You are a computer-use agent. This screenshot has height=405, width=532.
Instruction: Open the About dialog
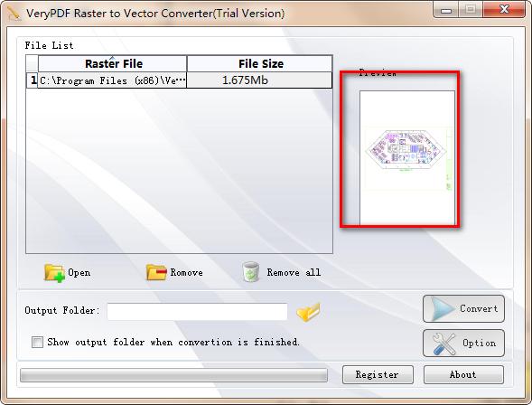[x=463, y=375]
